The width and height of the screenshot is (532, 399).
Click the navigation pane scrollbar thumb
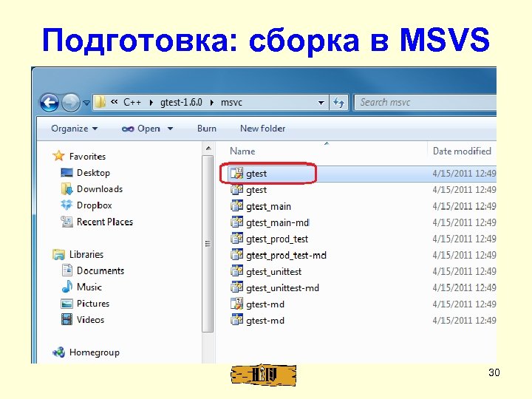[x=208, y=244]
